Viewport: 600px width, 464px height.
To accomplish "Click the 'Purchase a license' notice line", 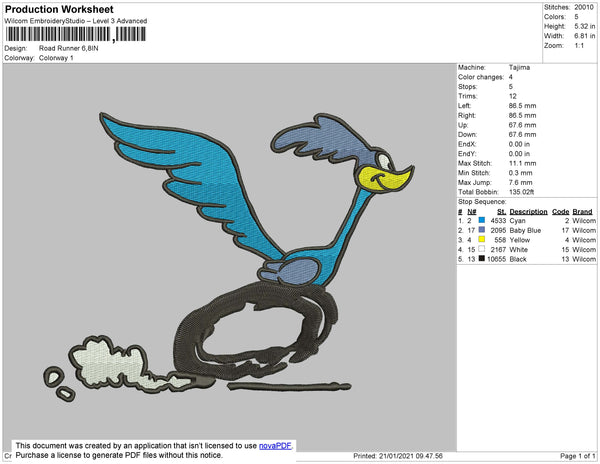I will click(119, 455).
